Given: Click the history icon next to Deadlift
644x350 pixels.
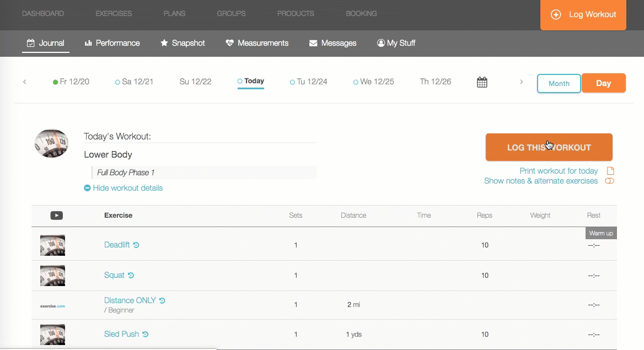Looking at the screenshot, I should pyautogui.click(x=136, y=245).
